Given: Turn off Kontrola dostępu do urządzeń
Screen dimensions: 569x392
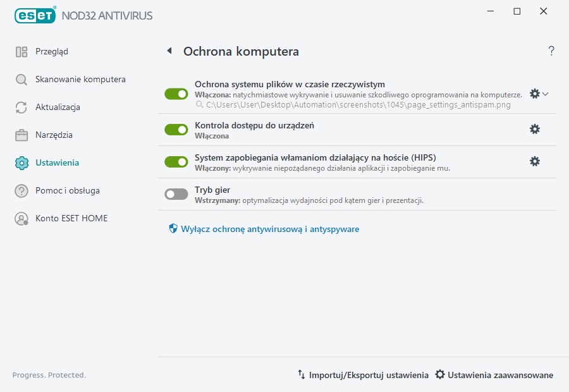Looking at the screenshot, I should pos(176,129).
